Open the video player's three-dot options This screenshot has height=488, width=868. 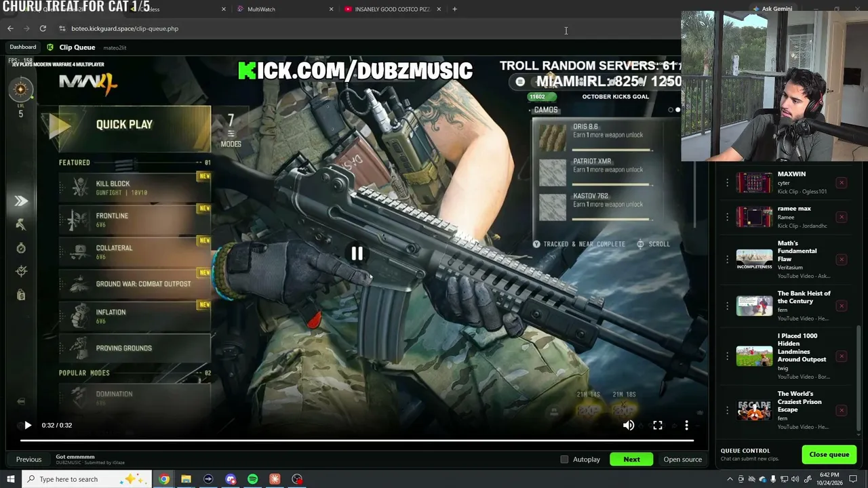(686, 425)
